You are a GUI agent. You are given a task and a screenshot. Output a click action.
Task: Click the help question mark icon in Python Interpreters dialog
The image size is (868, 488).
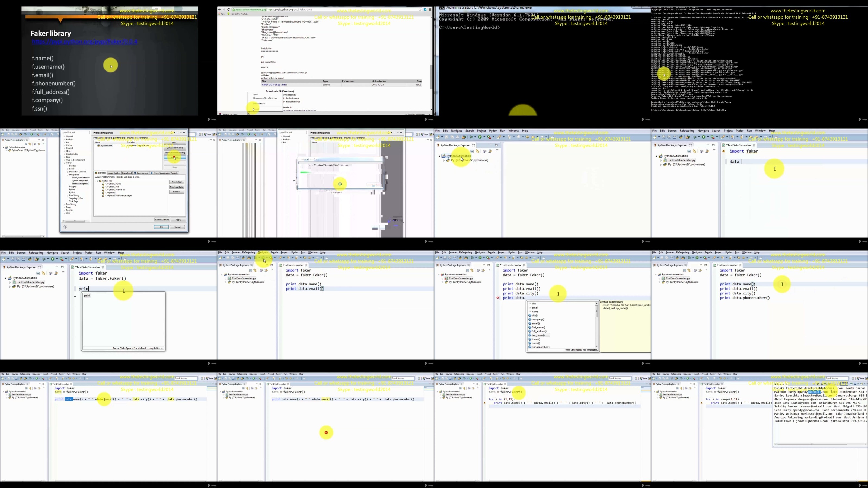click(x=65, y=227)
